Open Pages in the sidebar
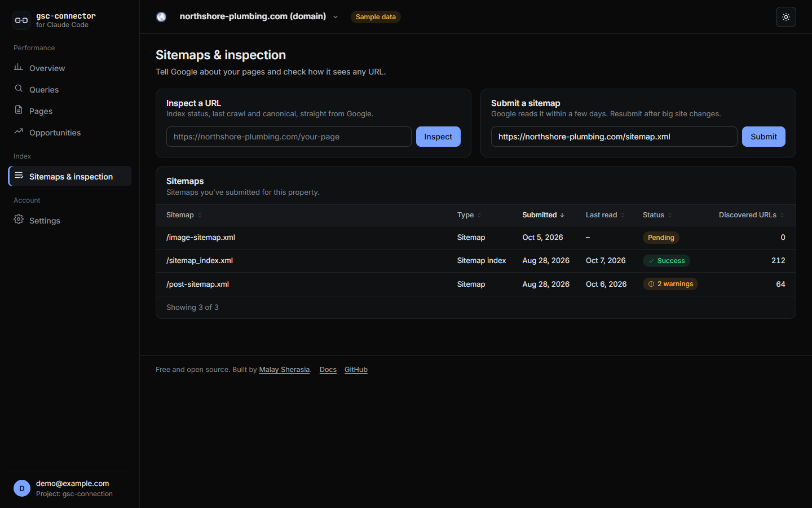 click(x=70, y=111)
